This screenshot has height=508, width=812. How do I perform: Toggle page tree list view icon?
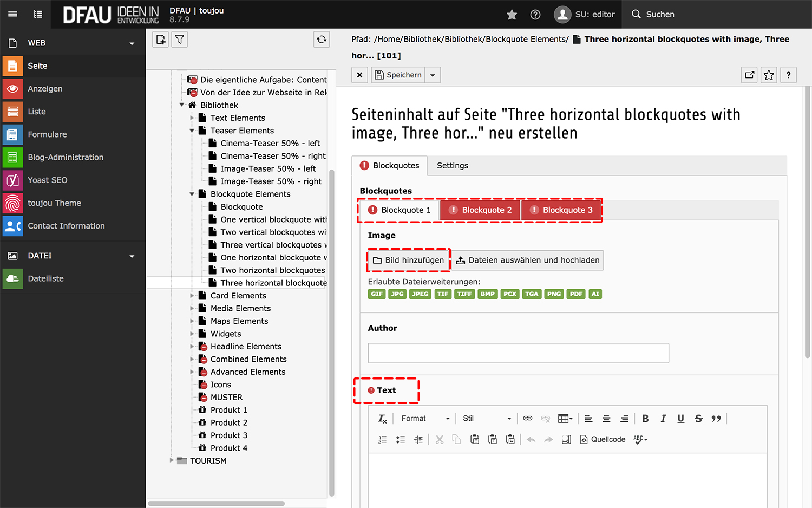click(38, 14)
